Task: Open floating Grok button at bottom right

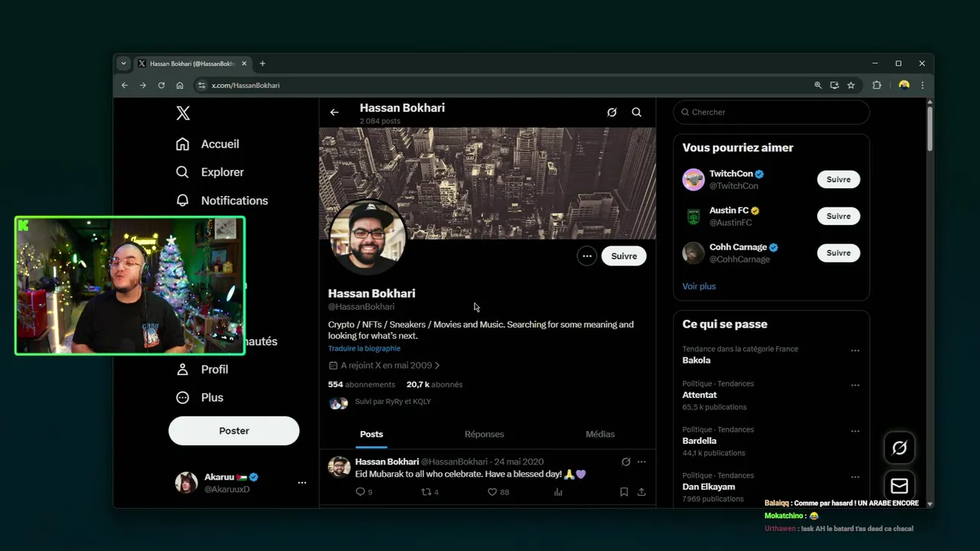Action: click(x=900, y=448)
